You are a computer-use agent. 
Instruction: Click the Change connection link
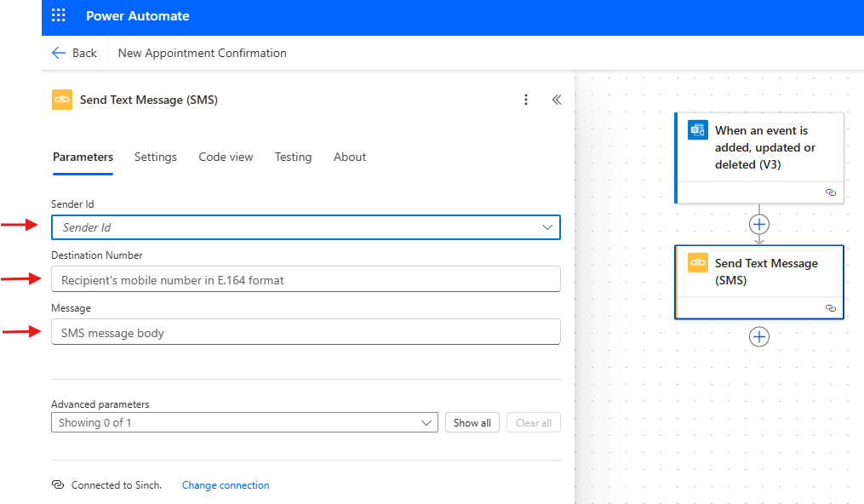pyautogui.click(x=226, y=485)
